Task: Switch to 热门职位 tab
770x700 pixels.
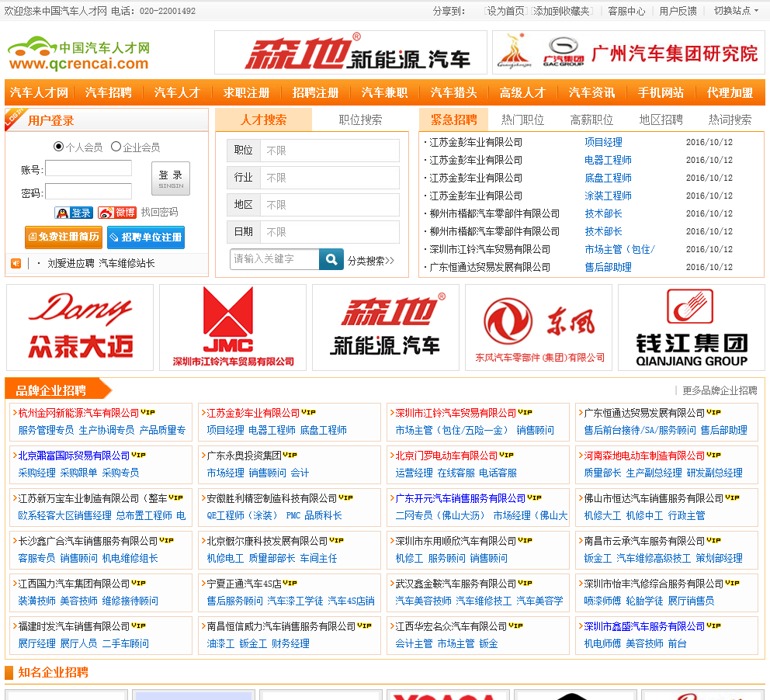Action: pyautogui.click(x=522, y=120)
